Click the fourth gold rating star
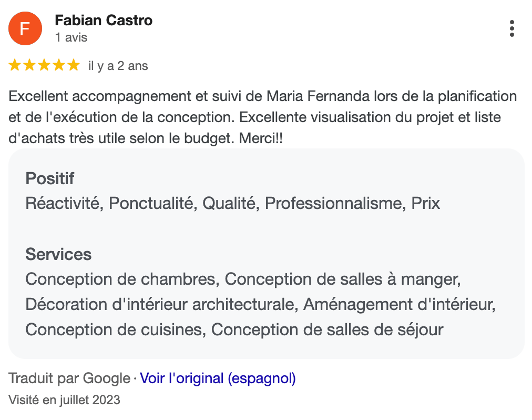 point(59,66)
